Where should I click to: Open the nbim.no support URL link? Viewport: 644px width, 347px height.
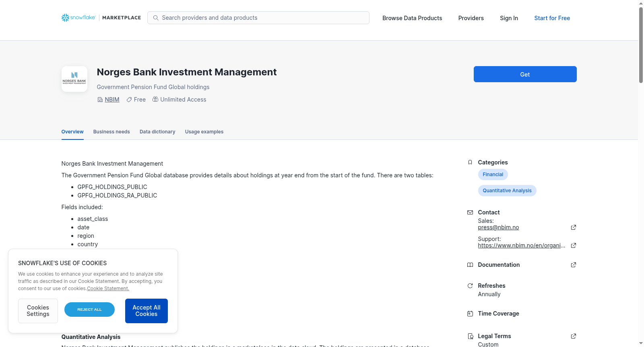521,245
